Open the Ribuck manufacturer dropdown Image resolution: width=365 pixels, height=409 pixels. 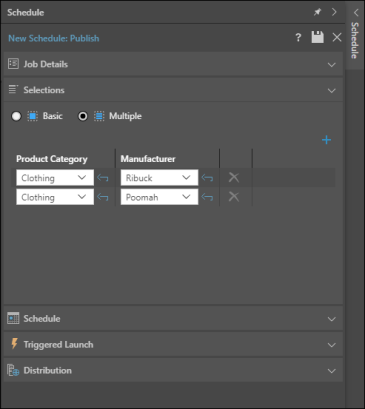pyautogui.click(x=159, y=178)
